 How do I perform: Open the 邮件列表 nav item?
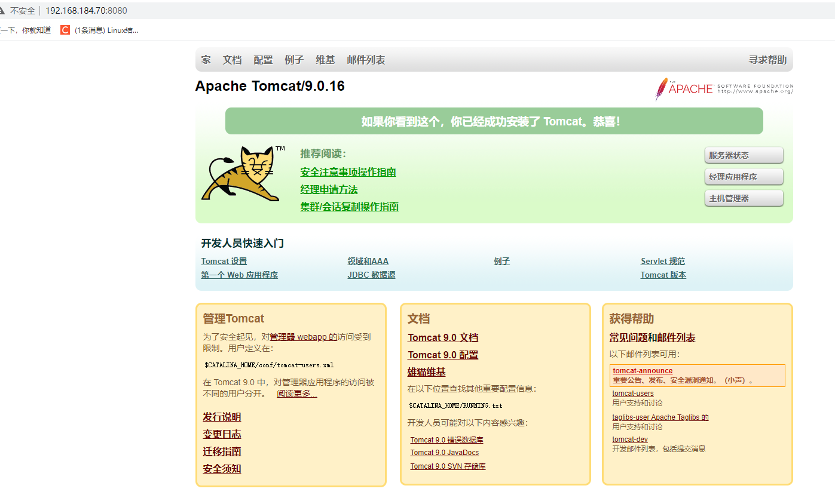coord(366,60)
